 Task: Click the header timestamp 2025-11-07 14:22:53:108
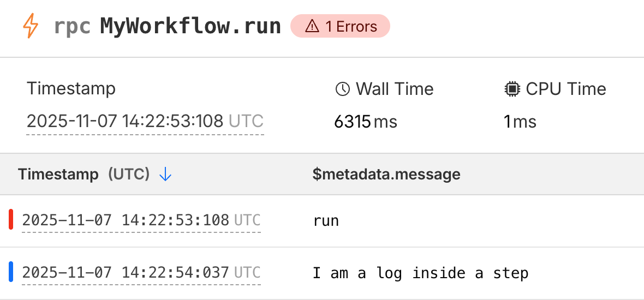pos(125,121)
